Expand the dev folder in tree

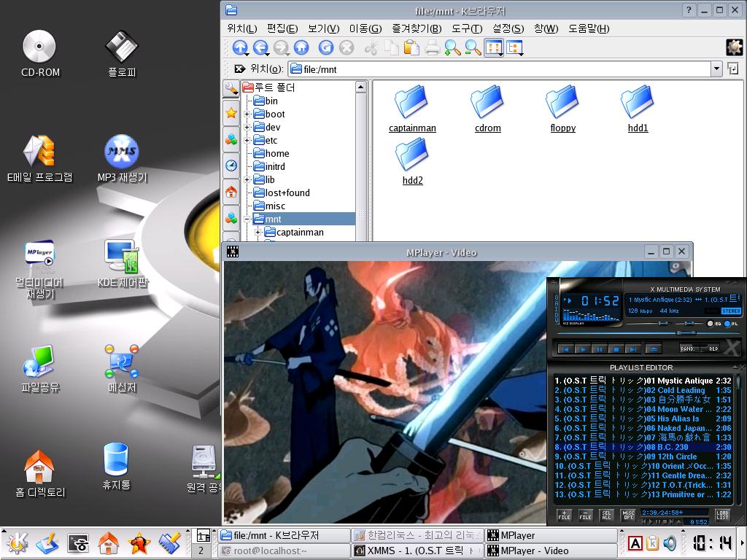(x=247, y=127)
